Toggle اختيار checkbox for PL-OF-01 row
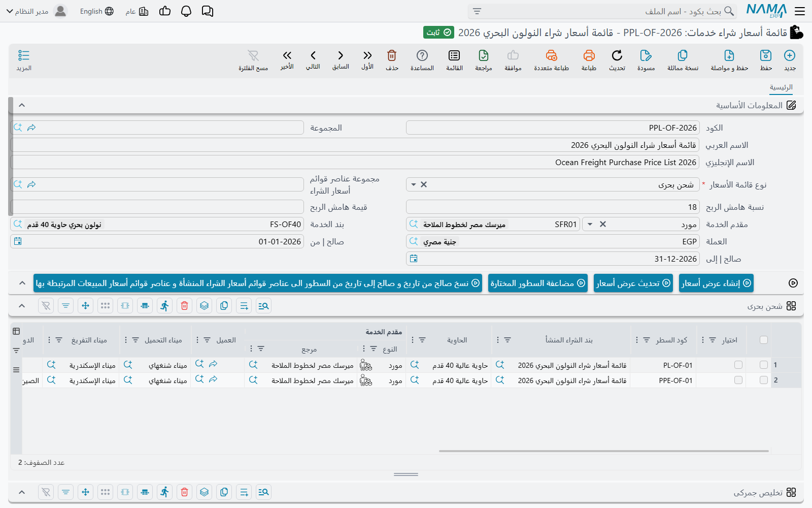Screen dimensions: 812x508 click(738, 365)
